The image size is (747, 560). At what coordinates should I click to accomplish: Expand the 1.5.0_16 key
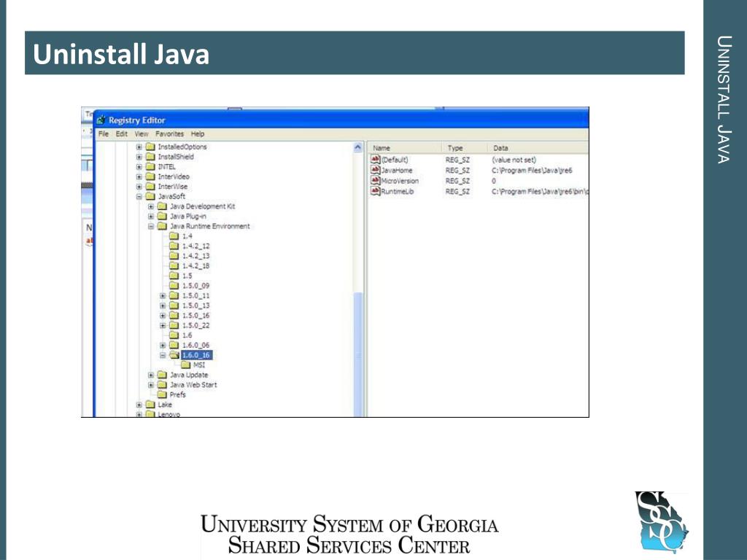coord(163,316)
